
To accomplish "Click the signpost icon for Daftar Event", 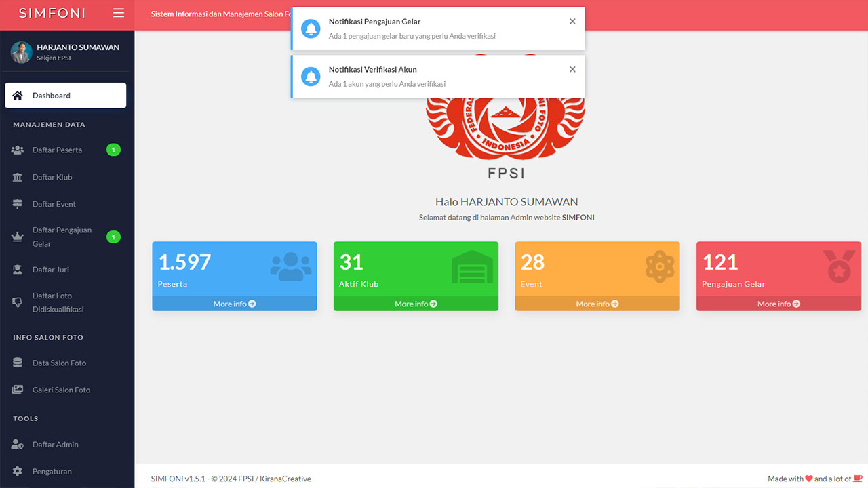I will (x=18, y=204).
